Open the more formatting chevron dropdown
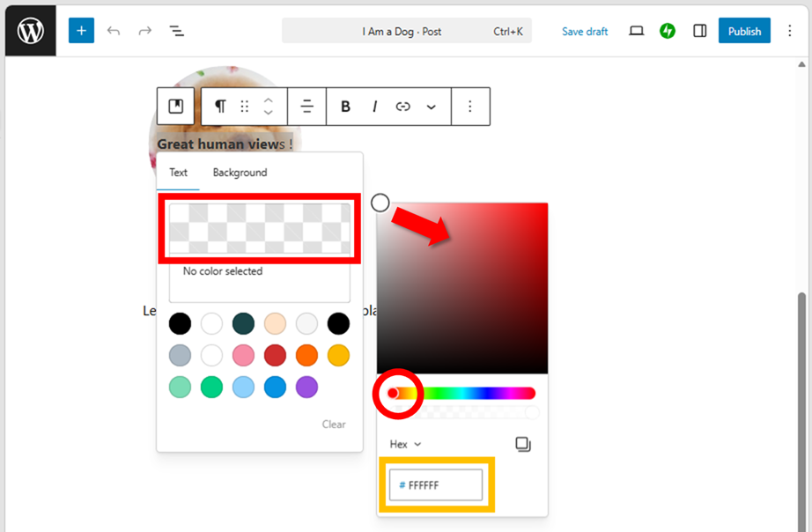The height and width of the screenshot is (532, 812). pos(432,107)
